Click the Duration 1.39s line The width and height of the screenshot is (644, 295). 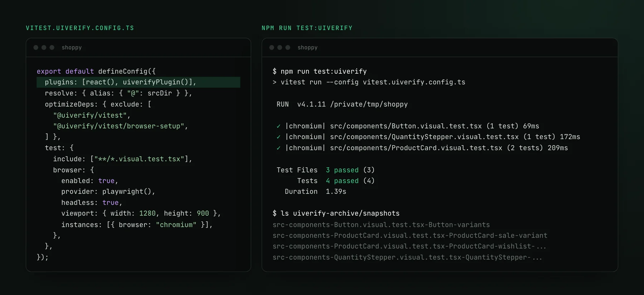point(315,192)
